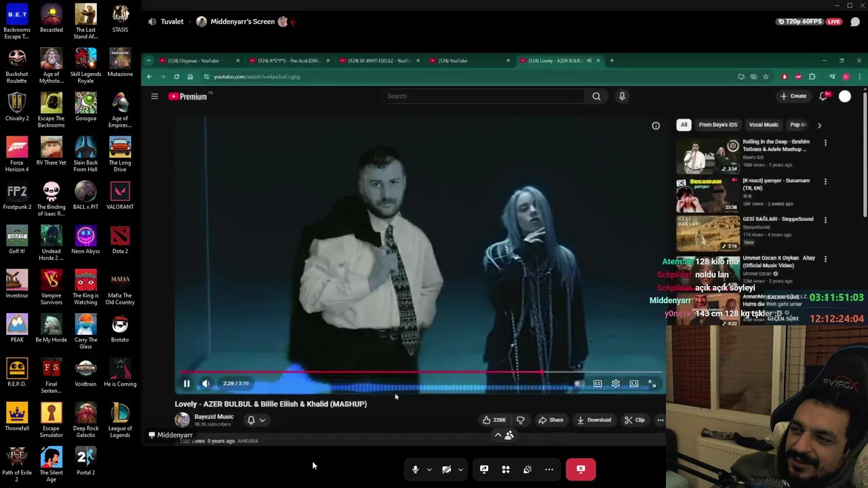Open a new browser tab with plus
The image size is (868, 488).
coord(612,61)
